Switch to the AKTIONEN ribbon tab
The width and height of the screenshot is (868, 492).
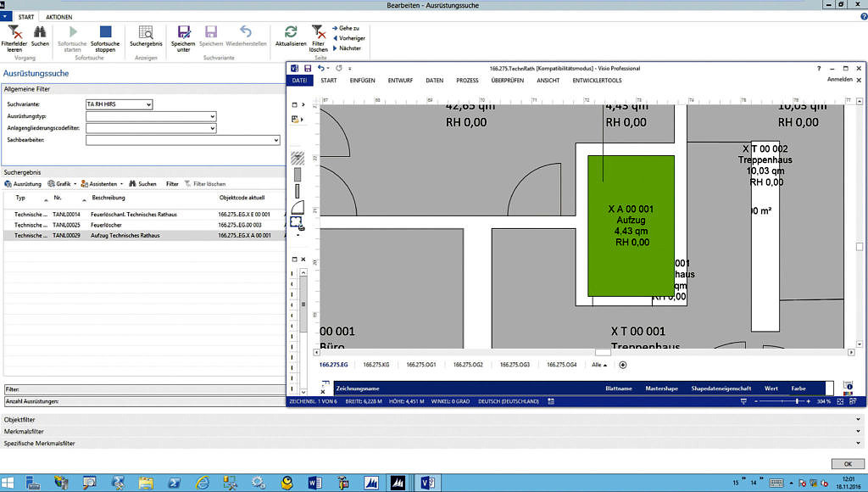pos(58,17)
